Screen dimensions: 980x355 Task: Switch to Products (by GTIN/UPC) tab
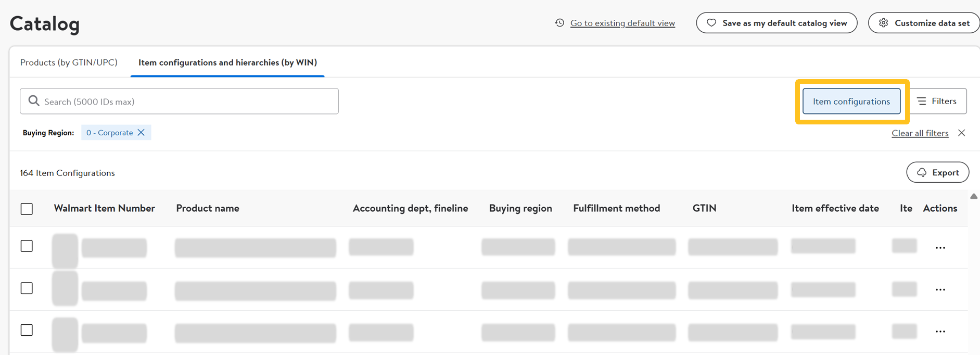coord(69,62)
